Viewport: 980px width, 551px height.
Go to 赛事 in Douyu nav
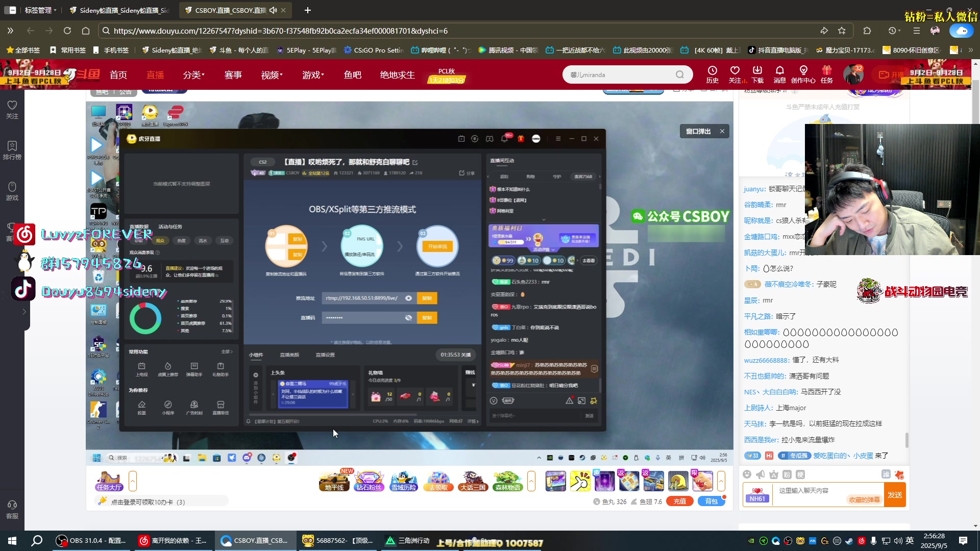pyautogui.click(x=233, y=75)
